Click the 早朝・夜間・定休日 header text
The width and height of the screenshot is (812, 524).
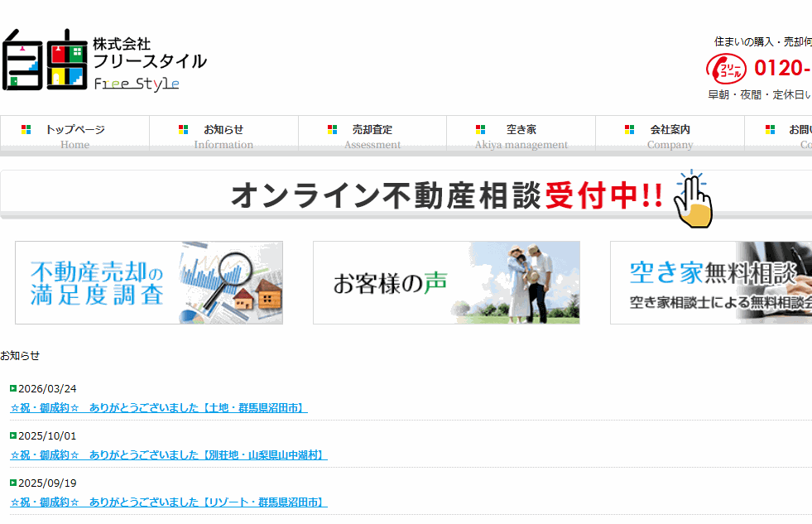(760, 94)
